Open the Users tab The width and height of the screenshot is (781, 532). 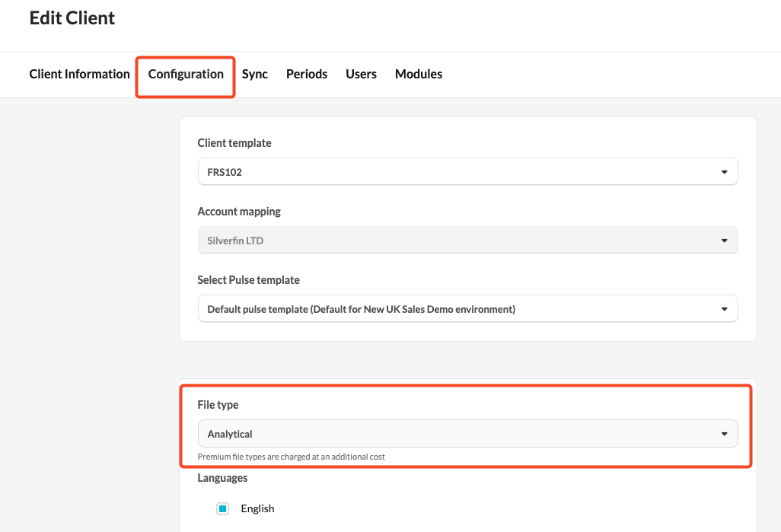(x=361, y=74)
